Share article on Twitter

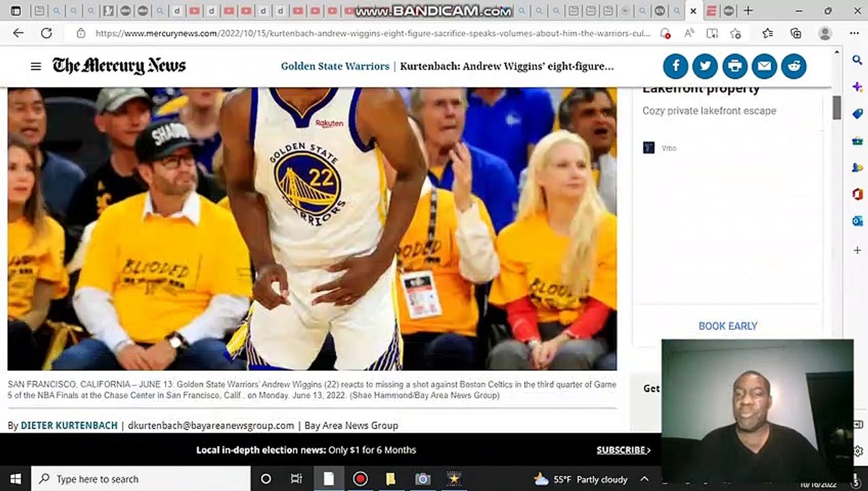click(x=705, y=66)
